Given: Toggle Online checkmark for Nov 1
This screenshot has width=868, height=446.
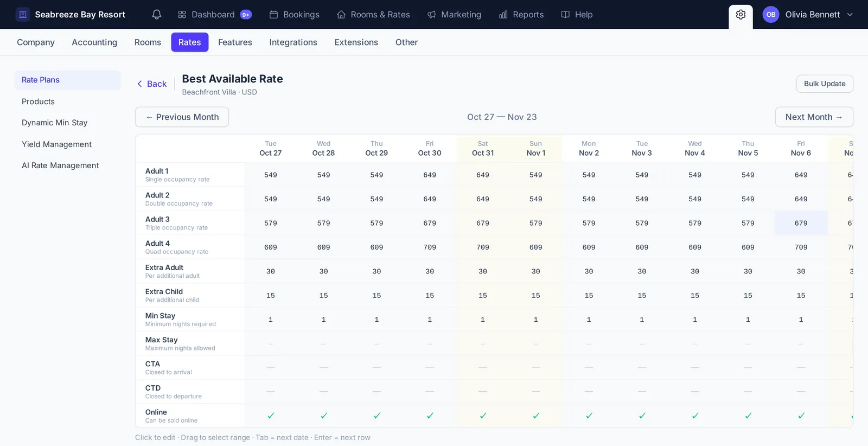Looking at the screenshot, I should coord(536,416).
